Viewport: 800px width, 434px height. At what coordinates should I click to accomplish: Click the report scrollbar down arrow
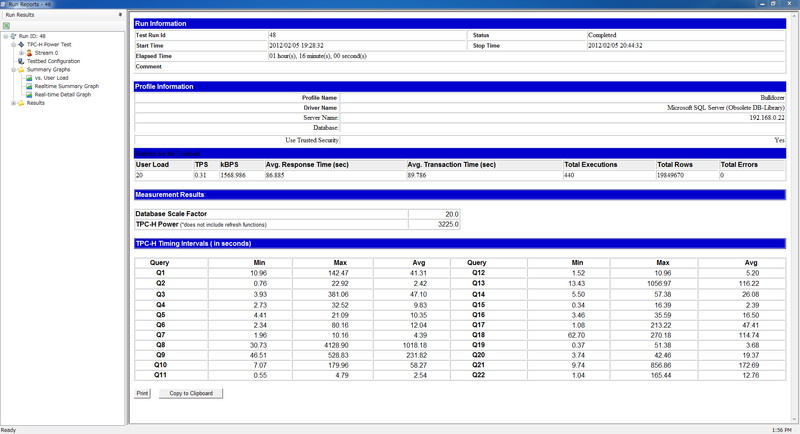tap(794, 420)
